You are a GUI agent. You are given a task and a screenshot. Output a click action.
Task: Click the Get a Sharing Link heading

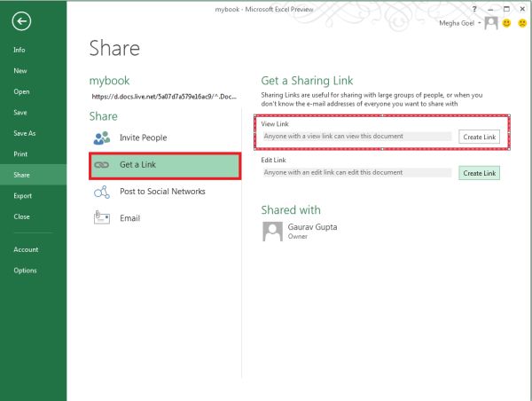pyautogui.click(x=307, y=81)
